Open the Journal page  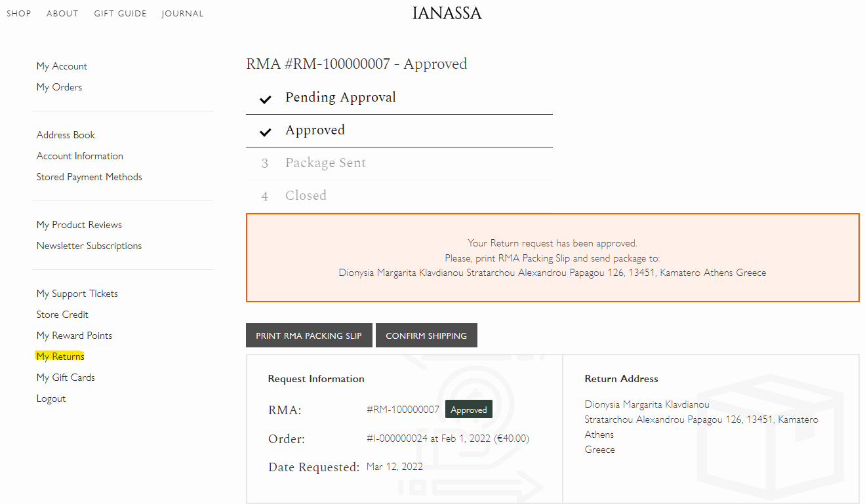click(182, 13)
